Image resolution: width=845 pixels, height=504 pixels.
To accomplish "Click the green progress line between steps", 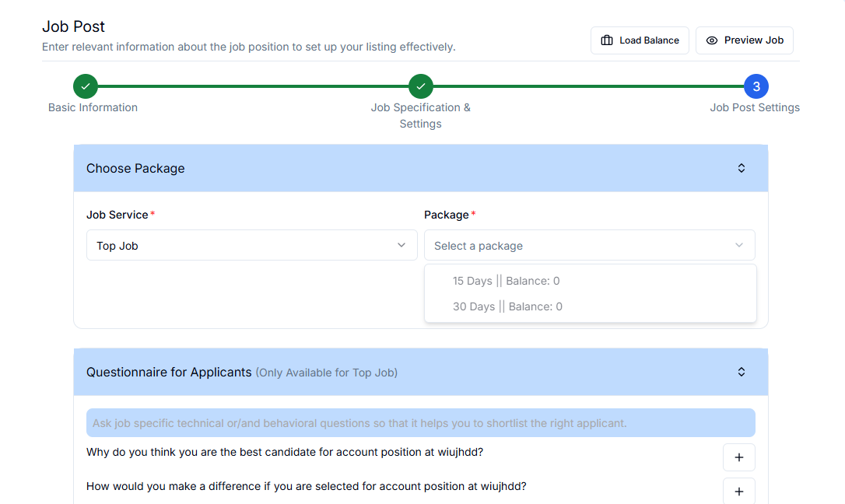I will click(253, 86).
